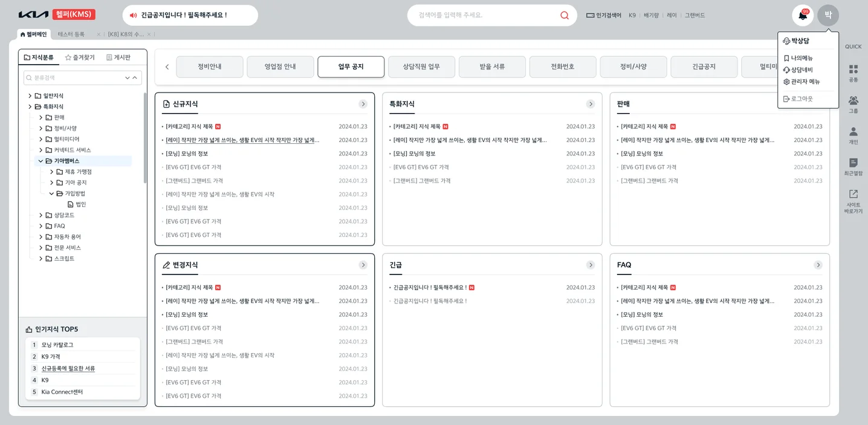Click the arrow icon on 특화지식 card
This screenshot has height=425, width=868.
point(591,104)
